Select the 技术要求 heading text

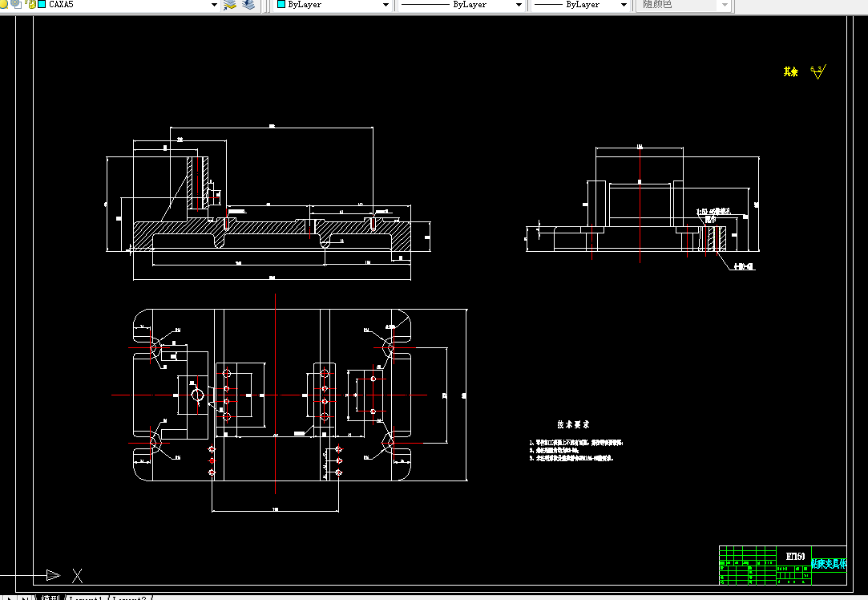[x=574, y=424]
